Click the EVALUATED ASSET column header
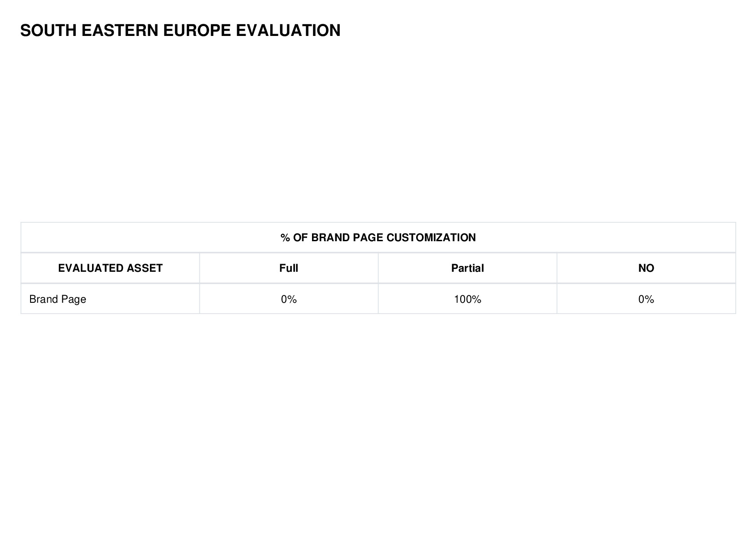 click(x=110, y=268)
